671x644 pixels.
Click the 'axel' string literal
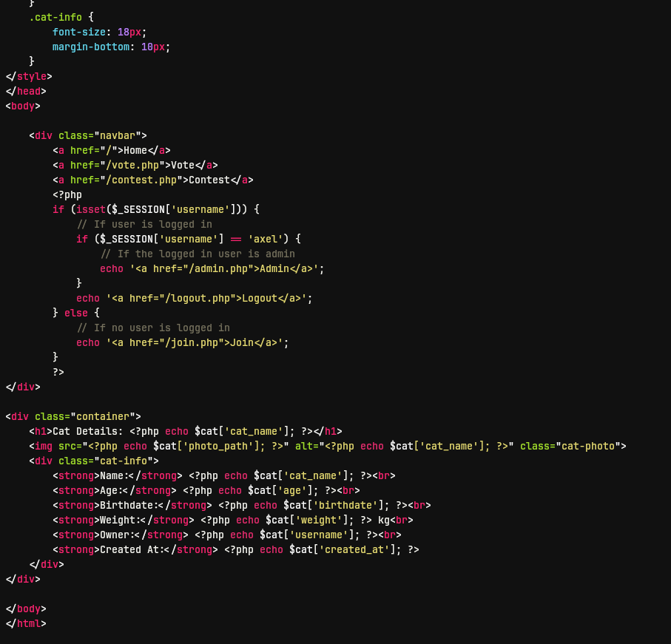tap(266, 239)
